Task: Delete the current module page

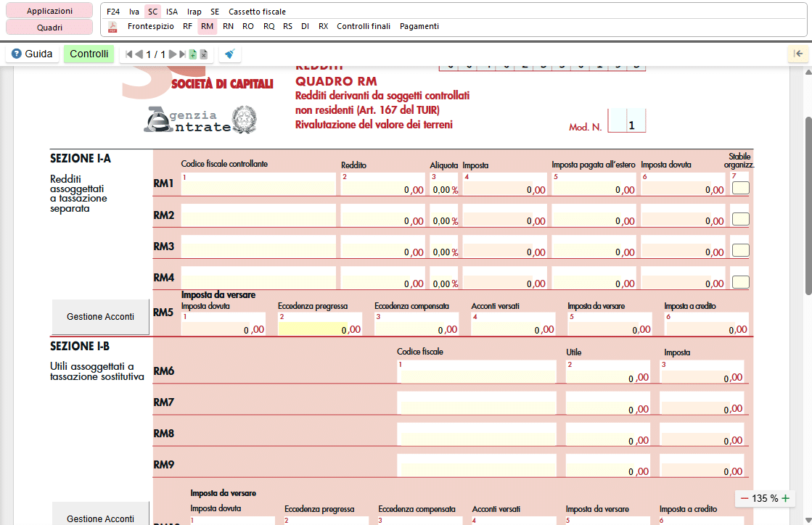Action: (x=203, y=54)
